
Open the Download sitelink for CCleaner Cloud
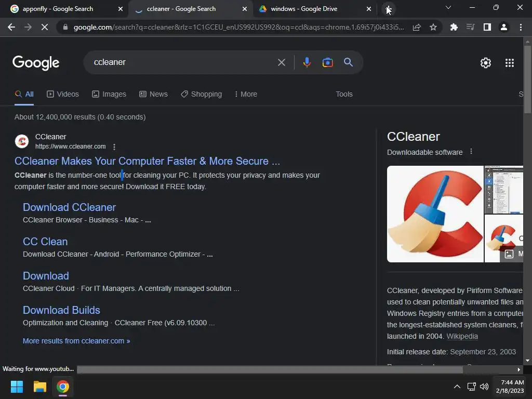(46, 276)
